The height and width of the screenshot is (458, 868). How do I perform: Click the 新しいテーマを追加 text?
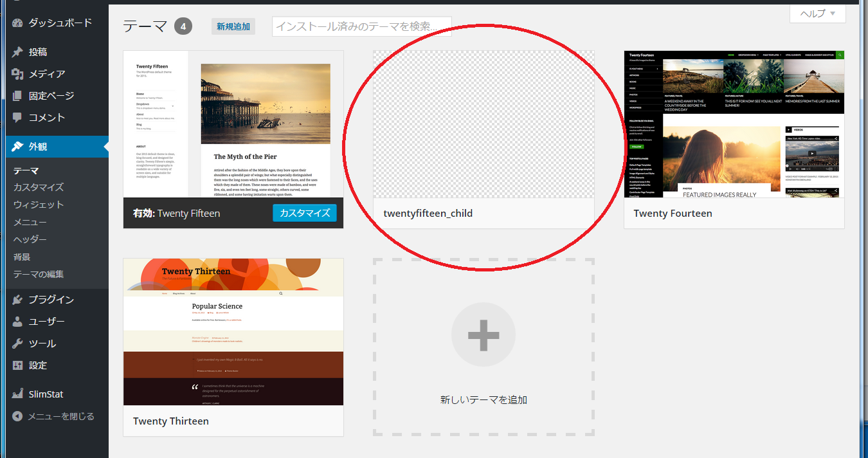pyautogui.click(x=484, y=400)
